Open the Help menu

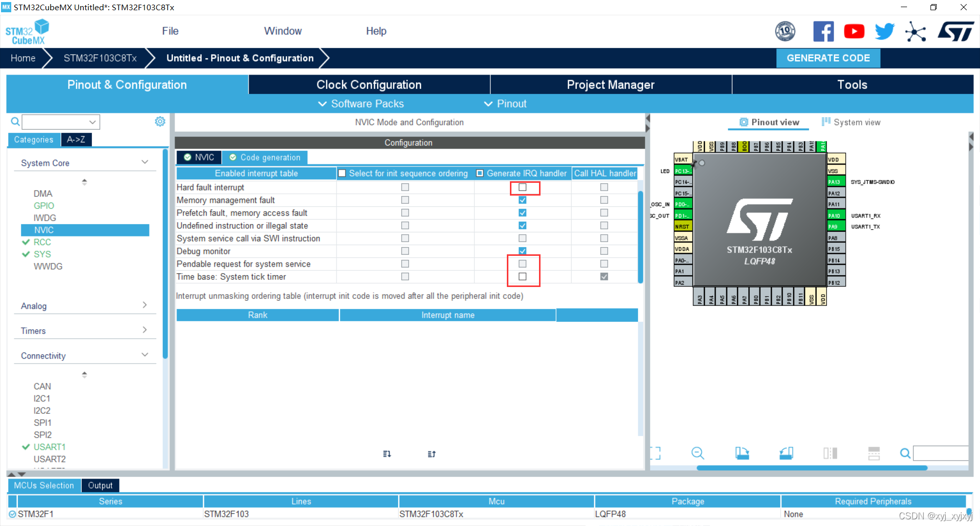[376, 31]
